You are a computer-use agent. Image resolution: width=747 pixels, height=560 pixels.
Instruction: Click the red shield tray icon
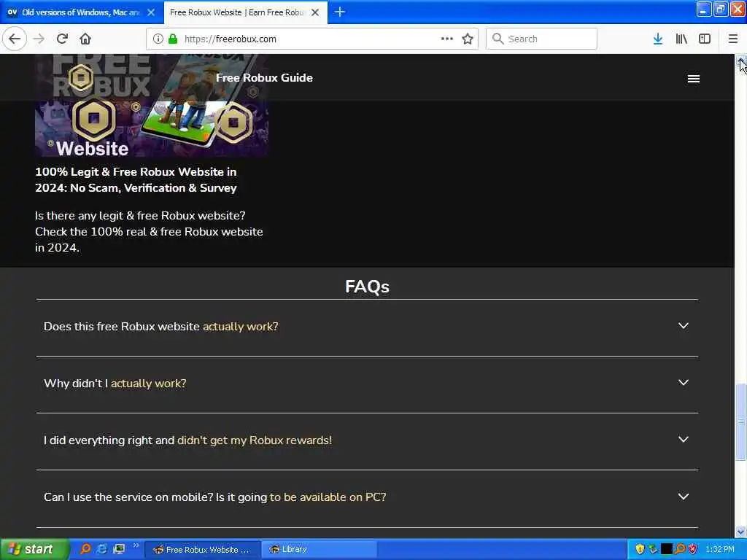(693, 549)
